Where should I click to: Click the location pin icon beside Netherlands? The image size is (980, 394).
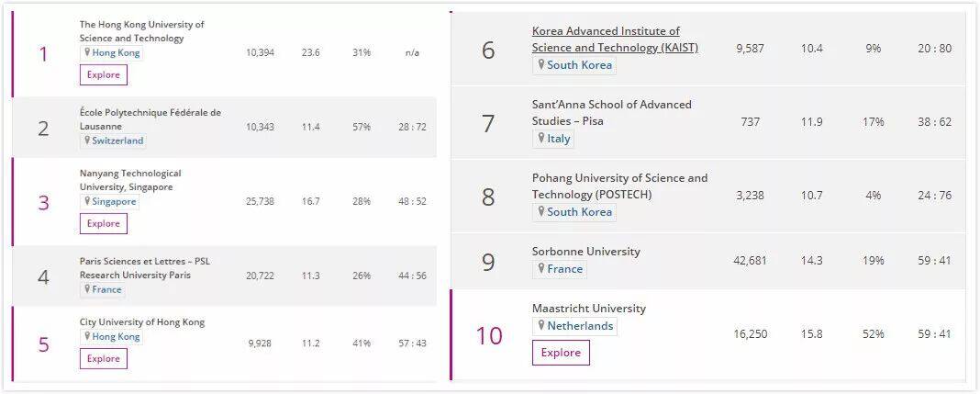click(540, 325)
